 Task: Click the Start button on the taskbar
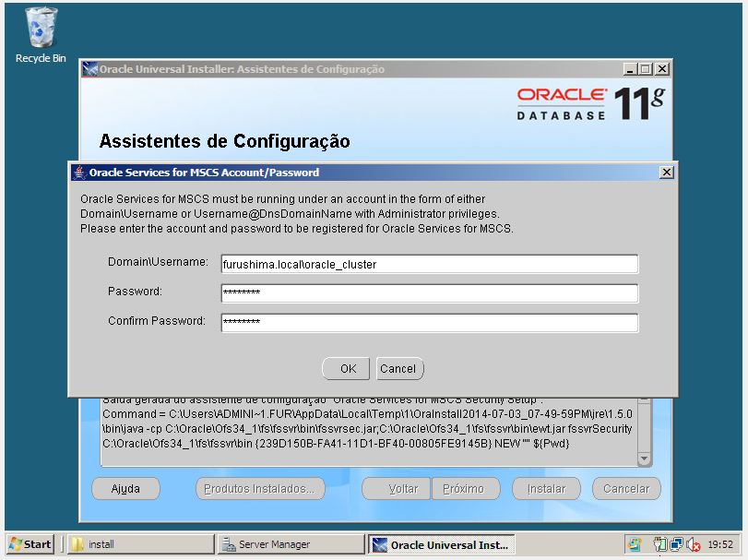[x=28, y=543]
